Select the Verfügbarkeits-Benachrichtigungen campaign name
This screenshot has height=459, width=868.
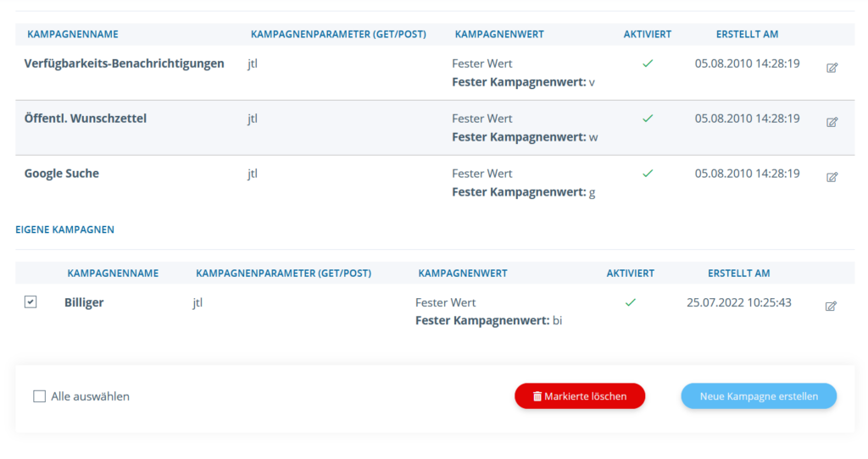(124, 64)
